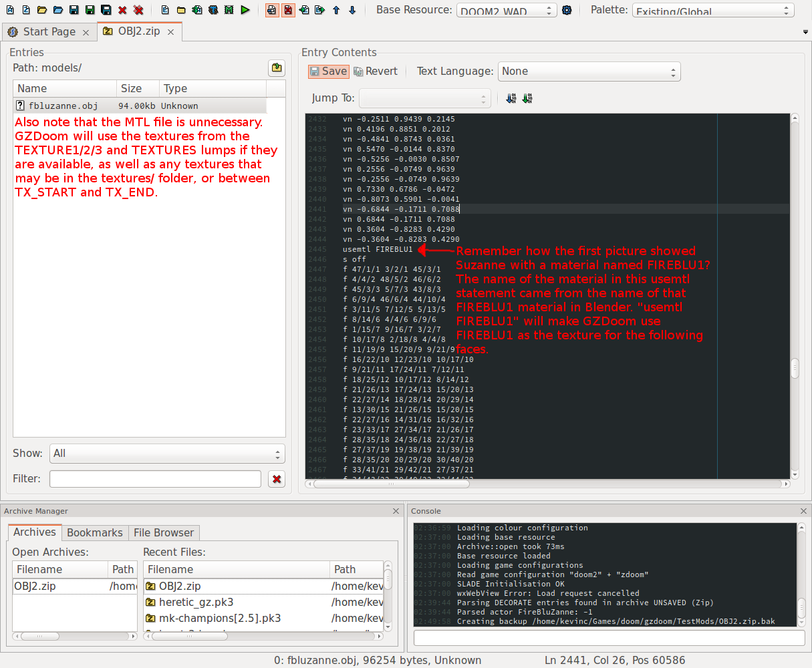Close the Start Page tab
812x668 pixels.
tap(86, 32)
